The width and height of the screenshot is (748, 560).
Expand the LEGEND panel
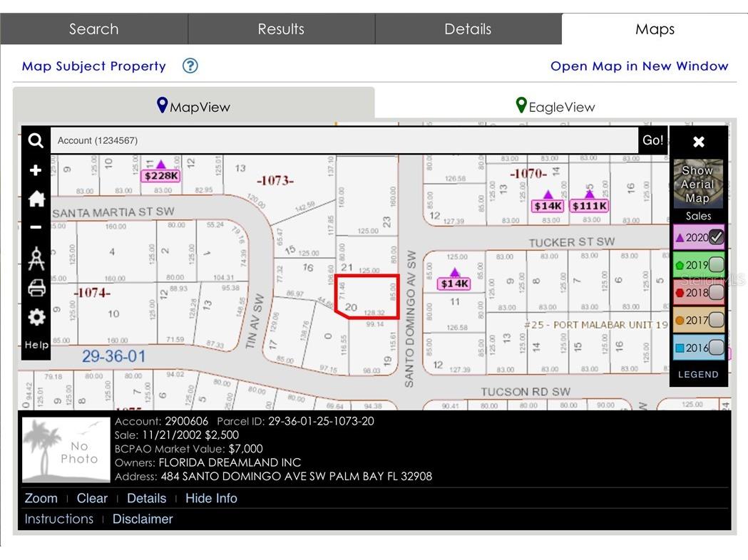[x=698, y=375]
